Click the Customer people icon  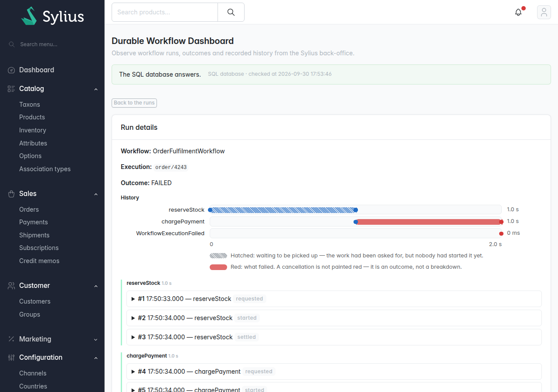coord(11,286)
